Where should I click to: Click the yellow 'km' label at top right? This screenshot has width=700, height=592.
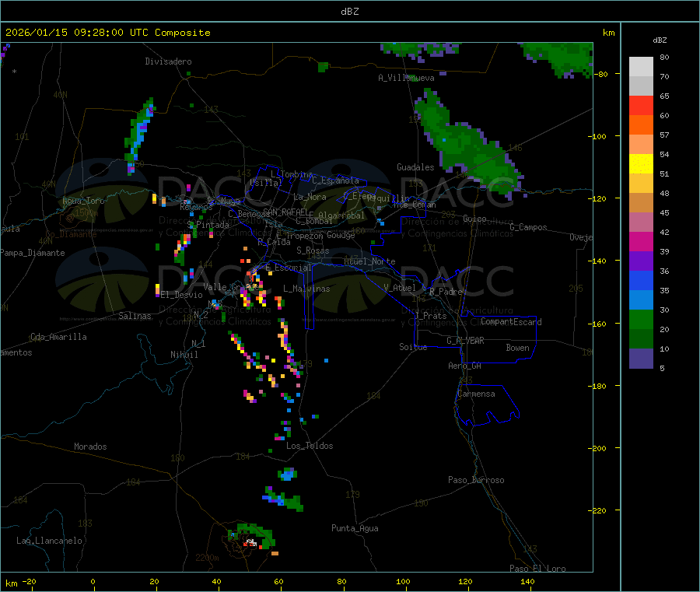coord(608,33)
